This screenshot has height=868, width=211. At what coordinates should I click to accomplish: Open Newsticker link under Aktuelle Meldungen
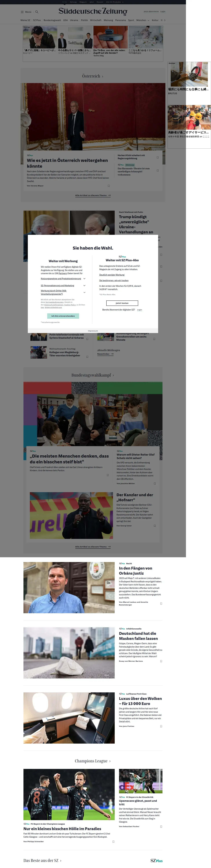105,354
